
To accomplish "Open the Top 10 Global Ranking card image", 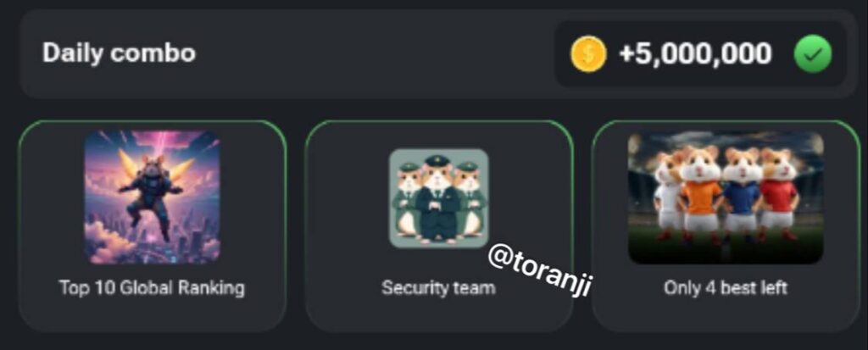I will (153, 197).
